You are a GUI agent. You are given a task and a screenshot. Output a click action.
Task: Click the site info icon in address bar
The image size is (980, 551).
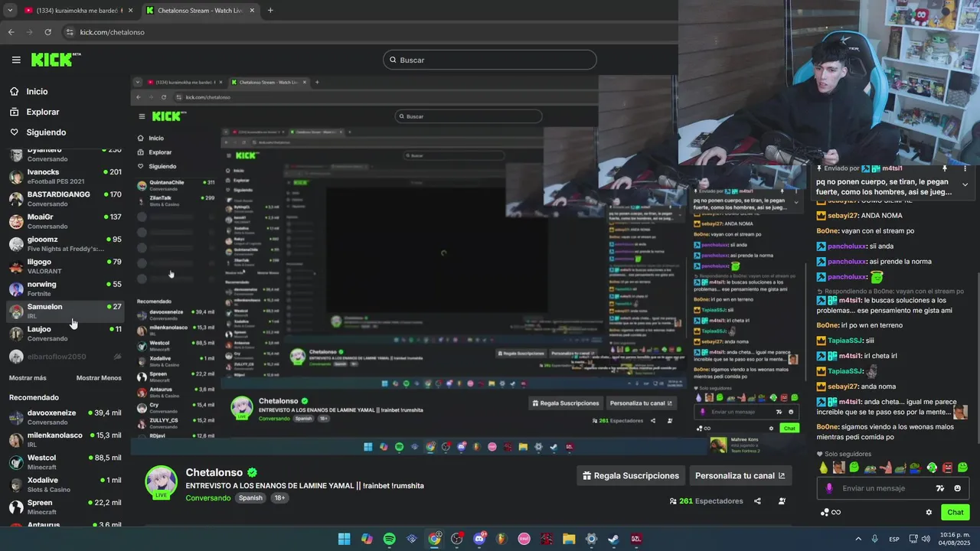(70, 32)
